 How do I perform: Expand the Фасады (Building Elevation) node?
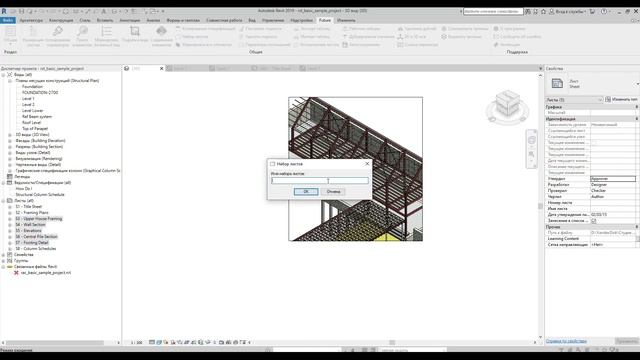point(10,141)
